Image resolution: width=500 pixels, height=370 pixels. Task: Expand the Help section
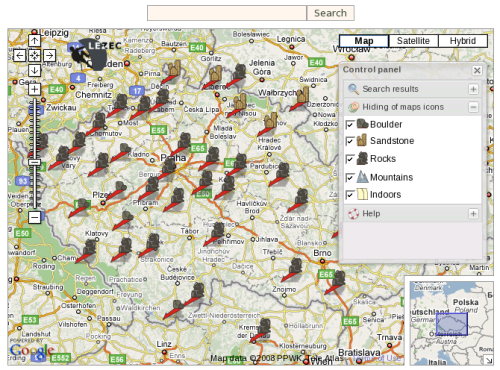473,214
